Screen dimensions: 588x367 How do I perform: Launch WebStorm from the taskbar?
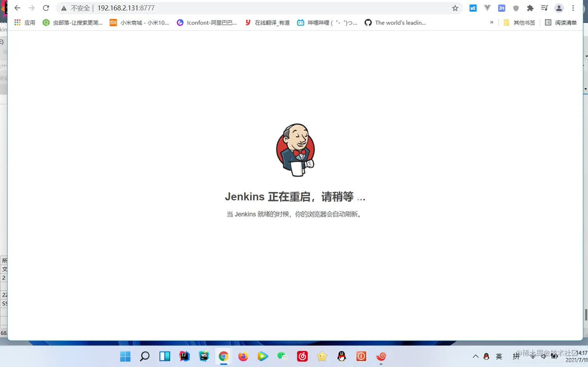(x=204, y=356)
